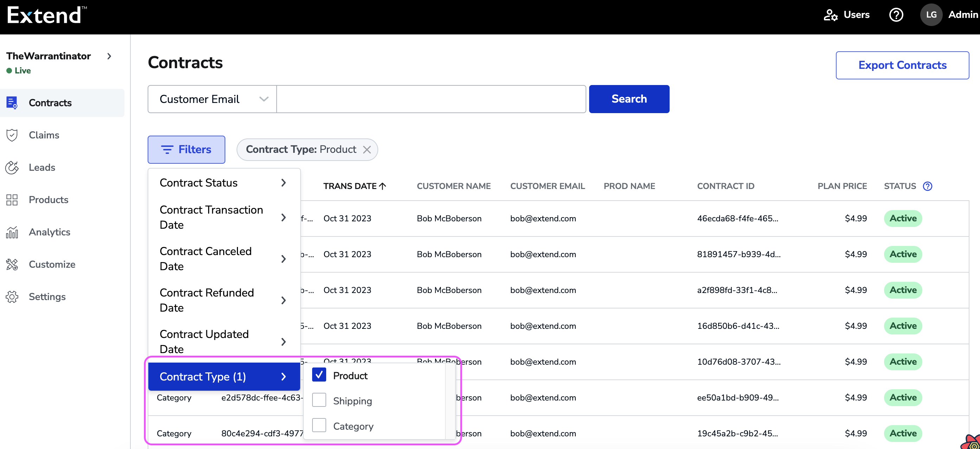Uncheck the Product checkbox
This screenshot has height=449, width=980.
(319, 375)
